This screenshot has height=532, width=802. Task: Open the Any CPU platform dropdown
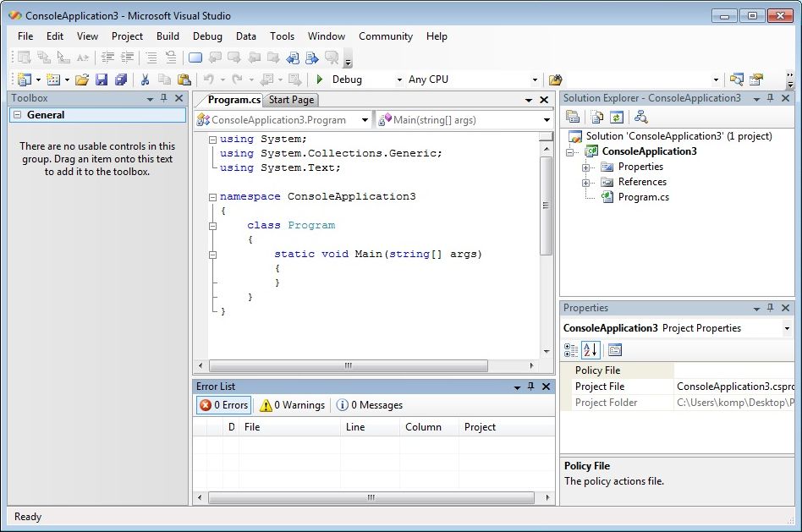(535, 80)
